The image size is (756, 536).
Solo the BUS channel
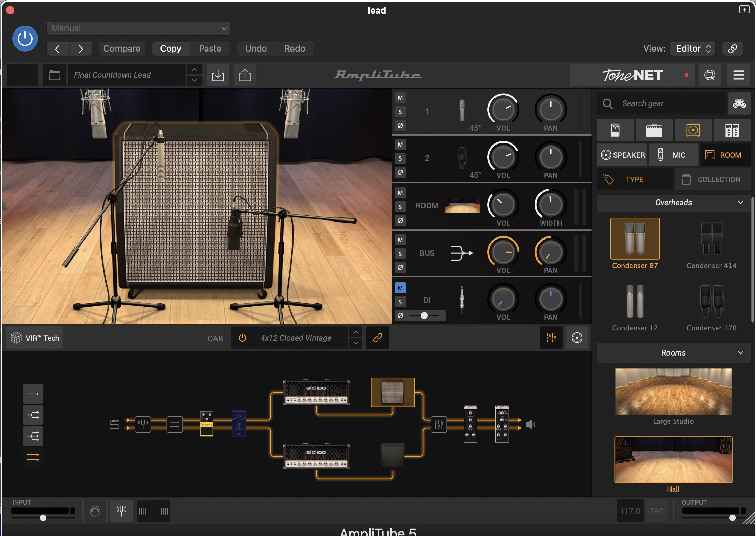coord(400,254)
